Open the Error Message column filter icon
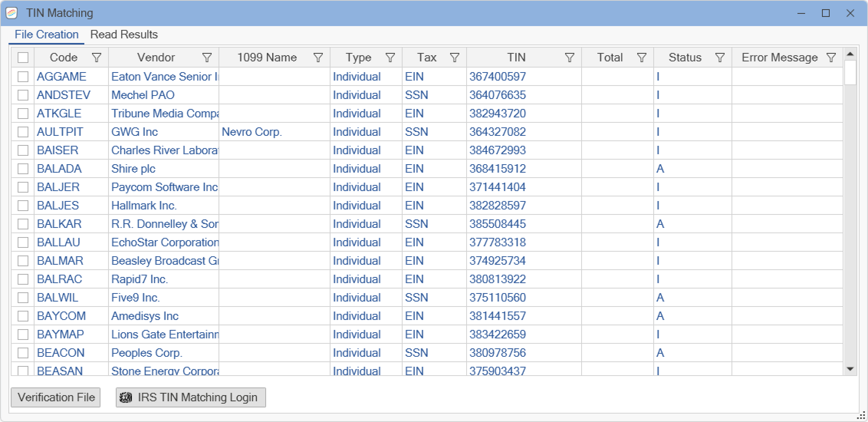This screenshot has height=422, width=868. coord(831,58)
